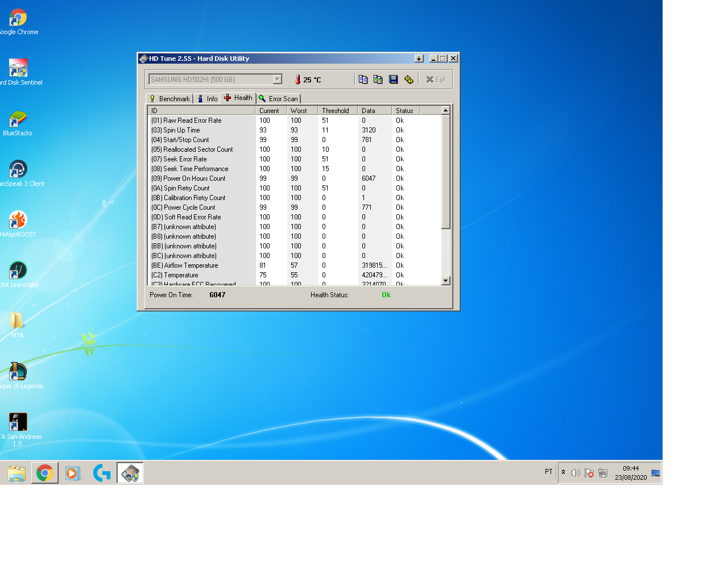Select the Seek Time Performance row
Image resolution: width=728 pixels, height=582 pixels.
pyautogui.click(x=294, y=169)
